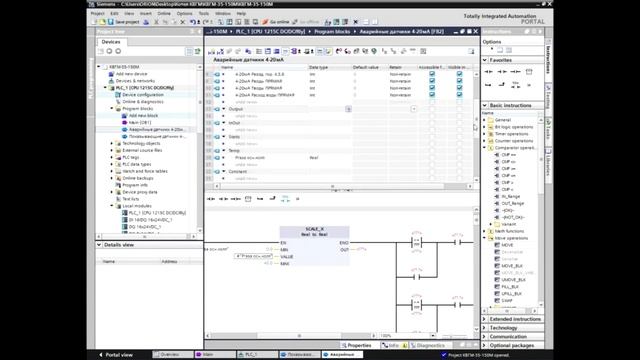Open Main [OB1] block
This screenshot has width=640, height=360.
click(140, 122)
